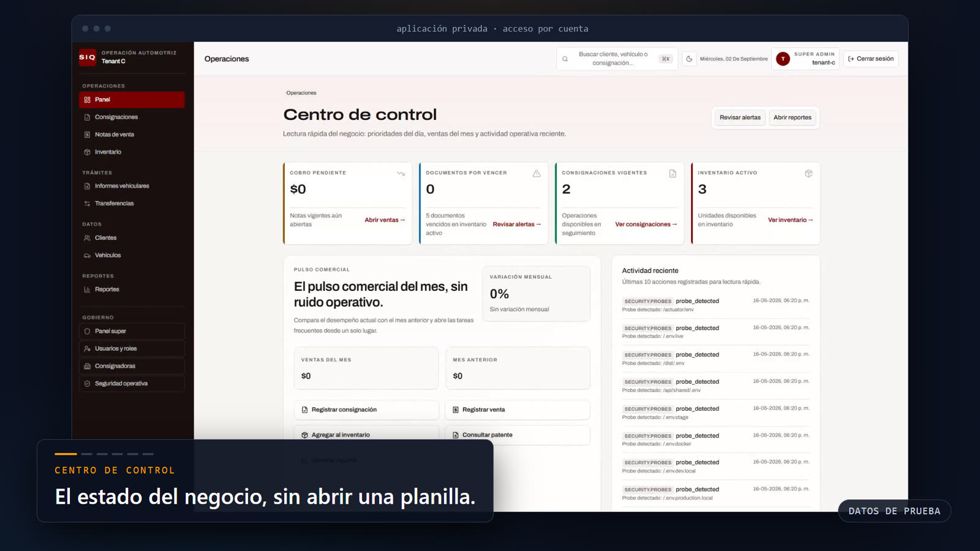Image resolution: width=980 pixels, height=551 pixels.
Task: Follow Revisar alertas link in documents card
Action: pyautogui.click(x=517, y=225)
